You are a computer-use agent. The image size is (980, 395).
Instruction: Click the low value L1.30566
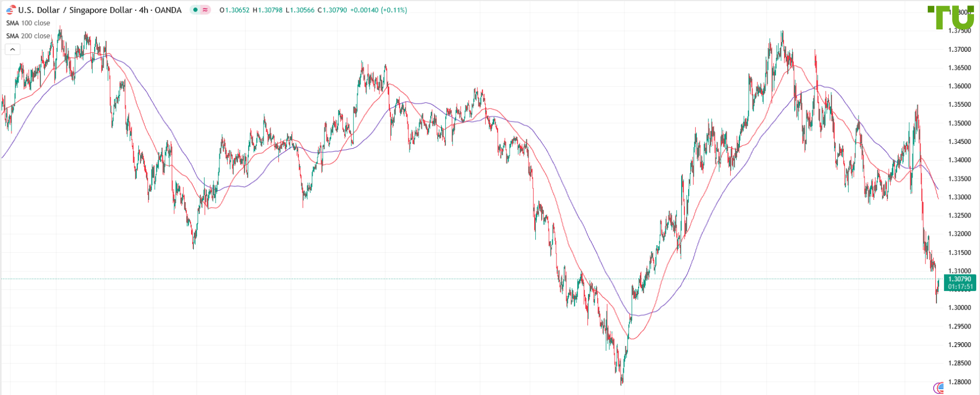(300, 10)
